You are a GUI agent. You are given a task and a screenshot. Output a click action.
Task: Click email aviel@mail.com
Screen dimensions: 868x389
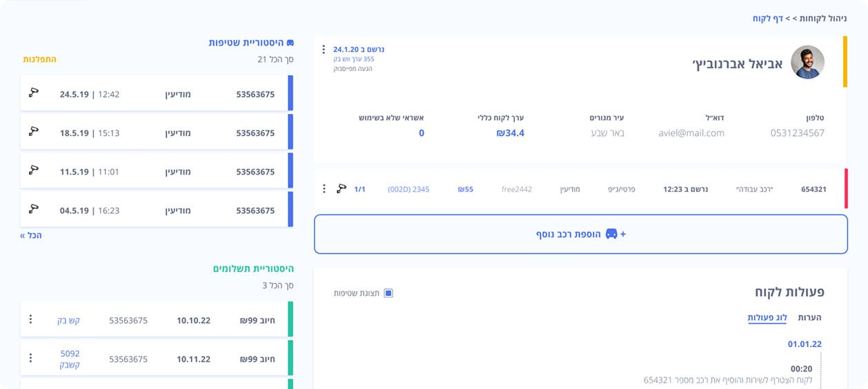[x=691, y=133]
